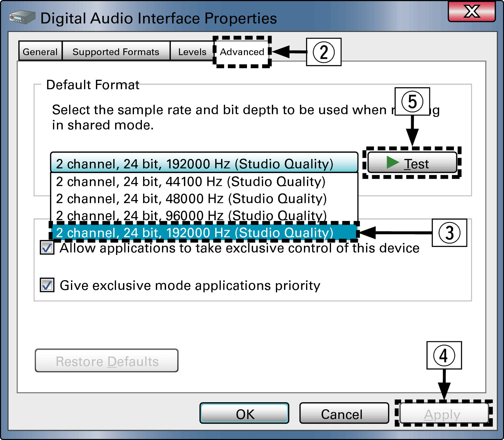Open the Supported Formats tab
Screen dimensions: 504x440
click(116, 52)
